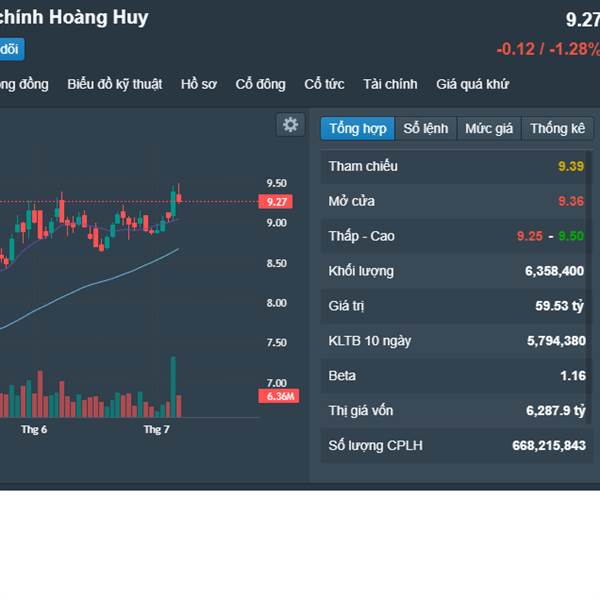Screen dimensions: 600x600
Task: Click the blue follow button under the company name
Action: coord(10,49)
